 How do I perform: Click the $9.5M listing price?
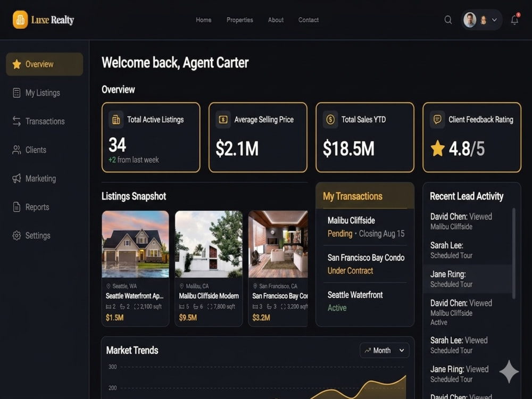point(188,318)
